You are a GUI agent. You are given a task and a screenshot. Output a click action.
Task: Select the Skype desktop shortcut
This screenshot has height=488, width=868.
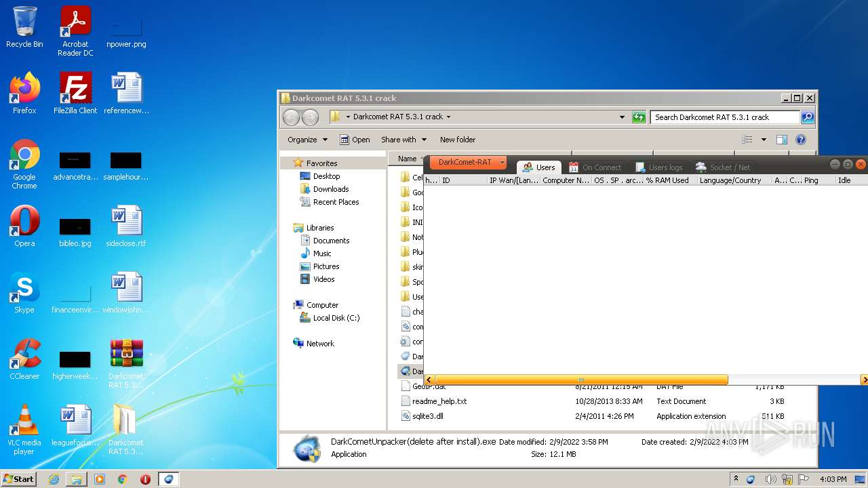point(24,293)
